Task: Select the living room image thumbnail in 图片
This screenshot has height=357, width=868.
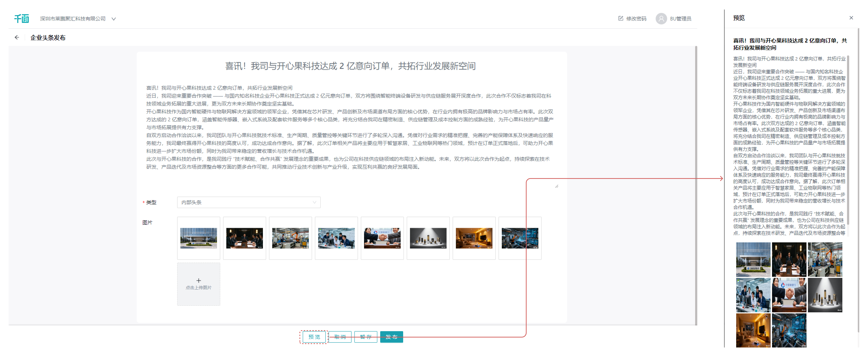Action: coord(474,238)
